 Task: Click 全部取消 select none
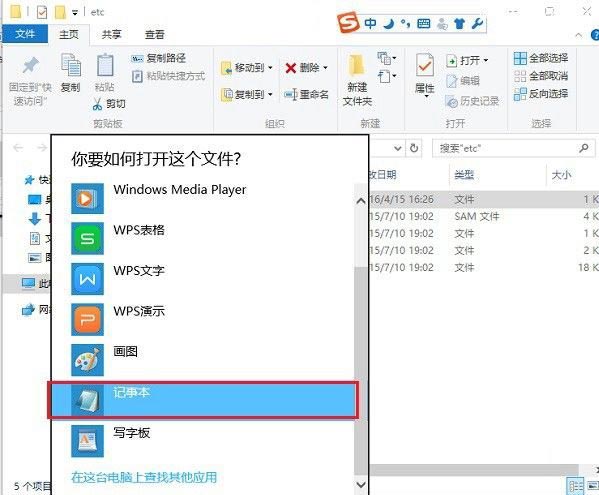pos(541,76)
